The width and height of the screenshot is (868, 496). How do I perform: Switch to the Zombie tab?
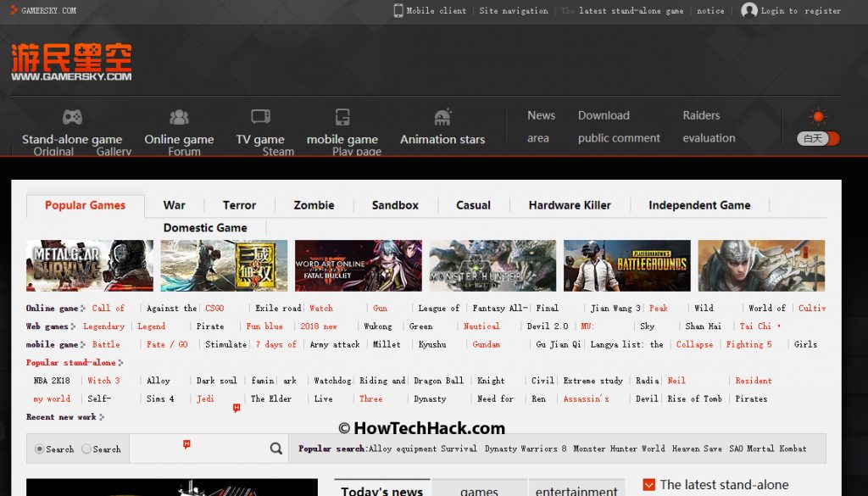[x=314, y=205]
